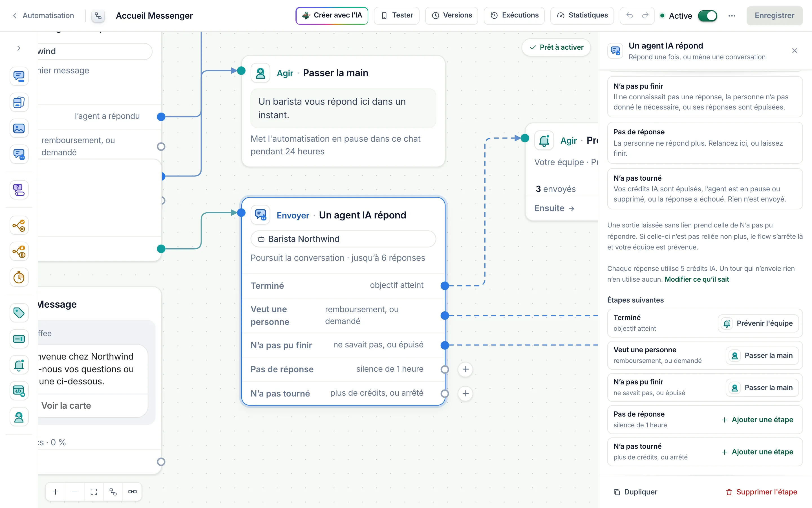Open the Exécutions log
This screenshot has width=812, height=508.
(x=514, y=16)
